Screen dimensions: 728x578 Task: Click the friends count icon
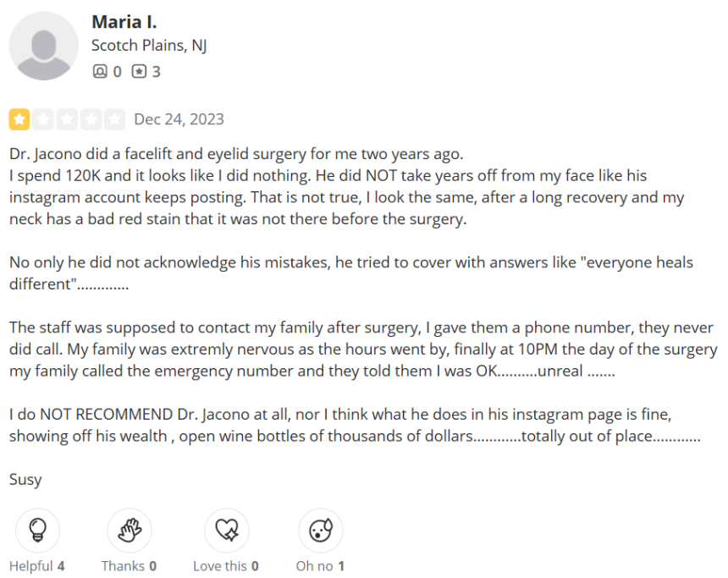click(x=100, y=71)
